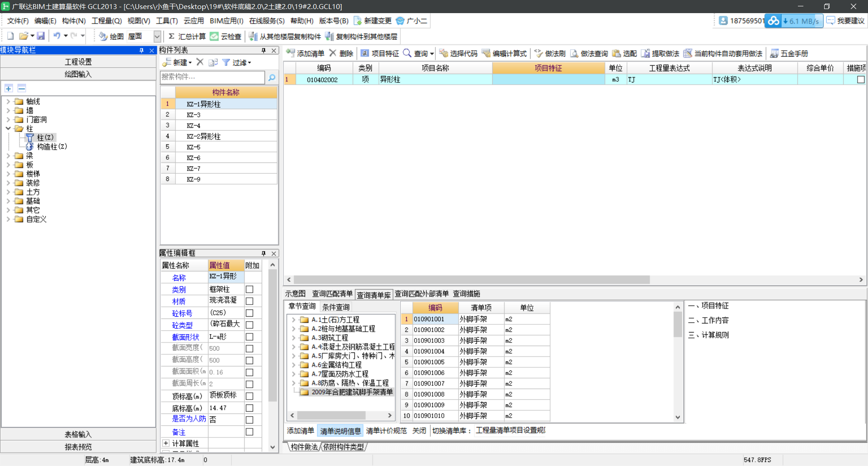The height and width of the screenshot is (466, 868).
Task: Toggle 附加 checkbox for 顶标高
Action: (249, 396)
